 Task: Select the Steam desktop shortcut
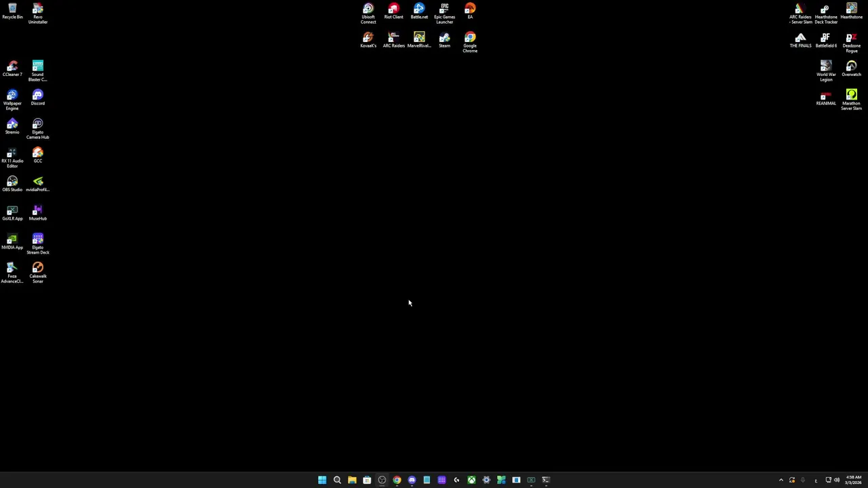point(445,40)
